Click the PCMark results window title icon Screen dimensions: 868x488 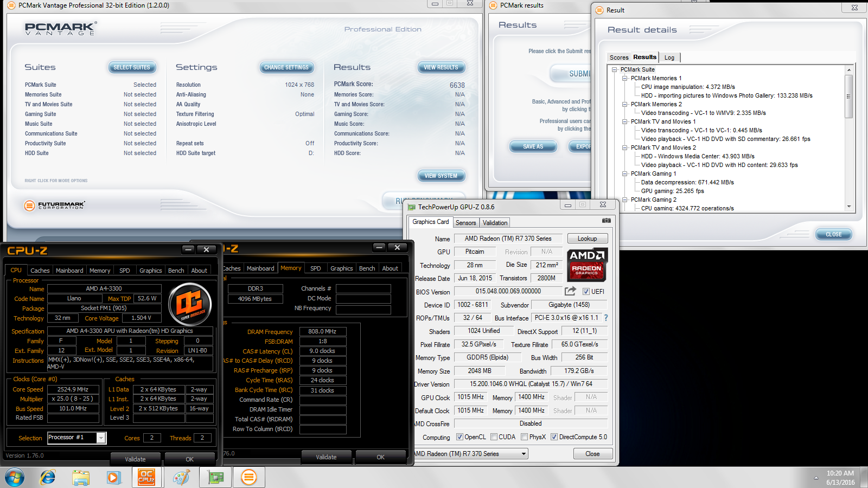coord(493,5)
